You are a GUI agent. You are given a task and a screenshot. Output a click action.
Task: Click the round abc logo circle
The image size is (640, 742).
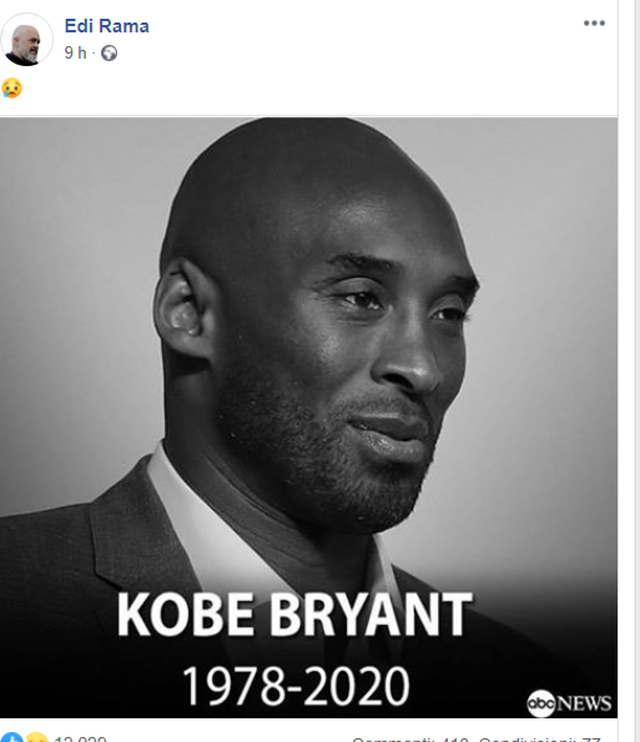point(541,703)
